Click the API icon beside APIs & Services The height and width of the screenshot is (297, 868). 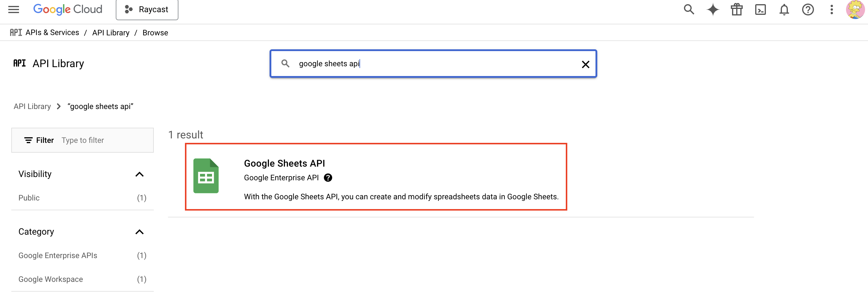16,32
